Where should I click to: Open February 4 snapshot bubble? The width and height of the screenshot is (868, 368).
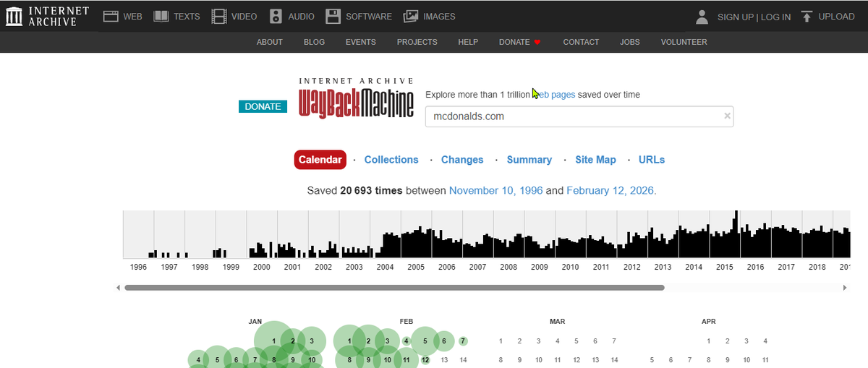pyautogui.click(x=407, y=341)
